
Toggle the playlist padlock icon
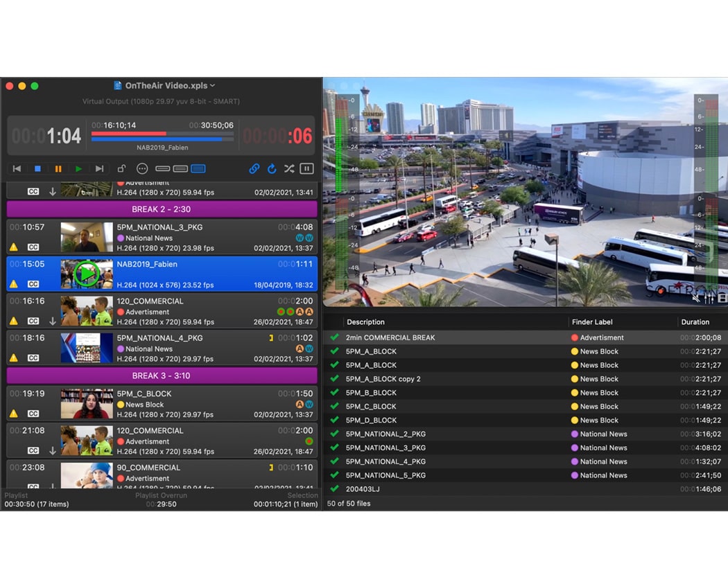pos(121,168)
